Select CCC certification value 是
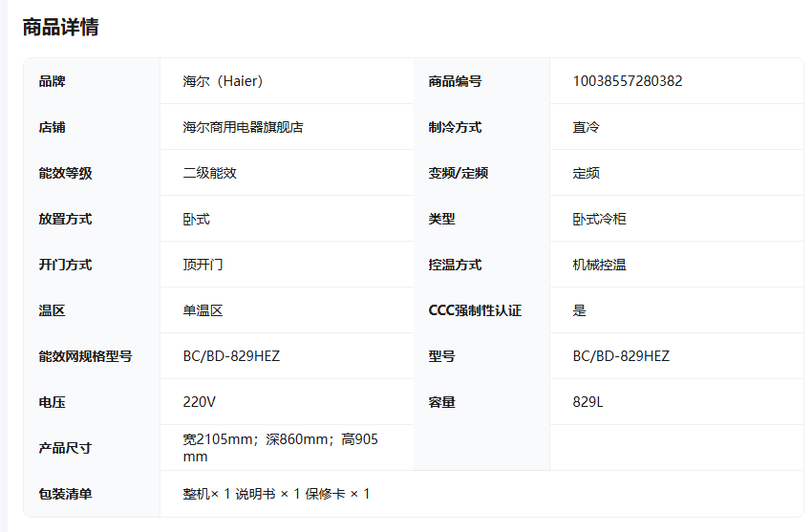 579,310
